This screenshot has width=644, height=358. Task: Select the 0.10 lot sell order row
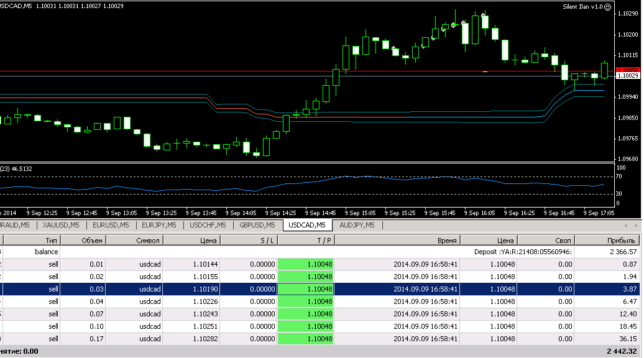click(320, 326)
